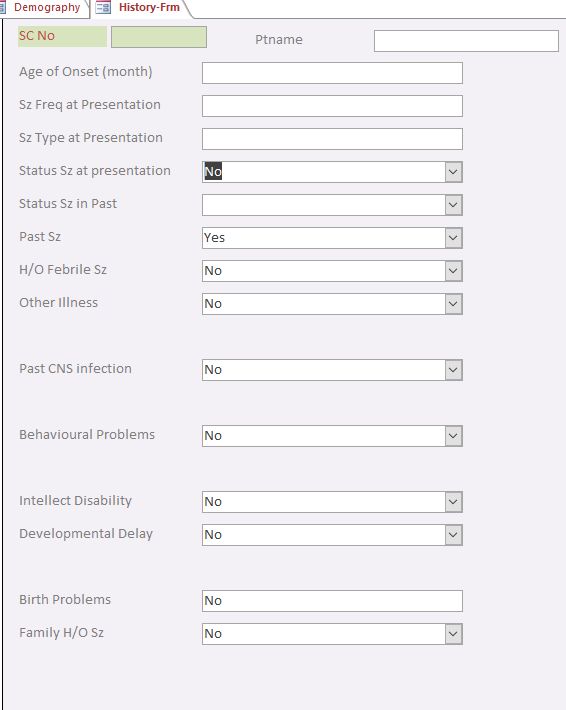This screenshot has width=566, height=710.
Task: Expand the Other Illness dropdown
Action: tap(453, 304)
